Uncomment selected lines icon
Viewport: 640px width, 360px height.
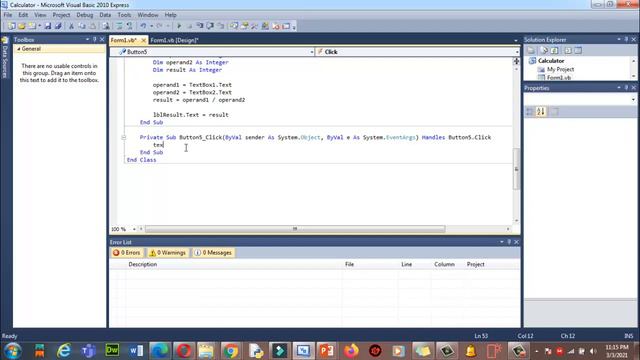click(129, 26)
